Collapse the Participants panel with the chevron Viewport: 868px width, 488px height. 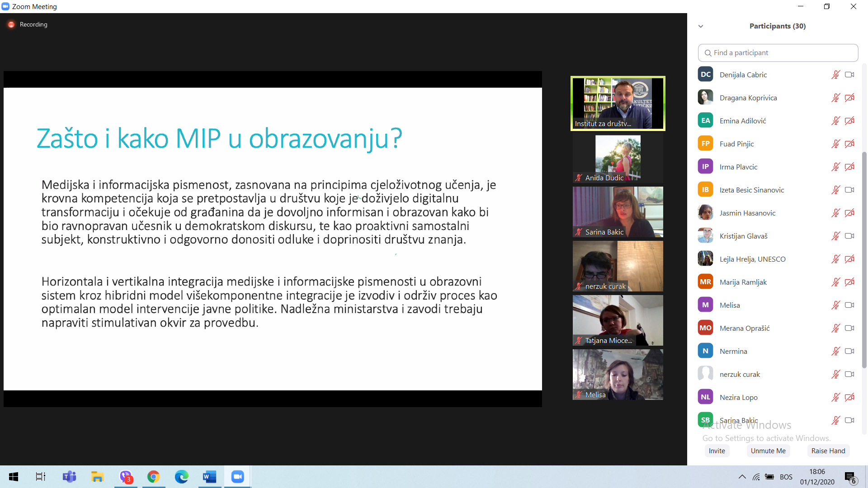point(701,26)
